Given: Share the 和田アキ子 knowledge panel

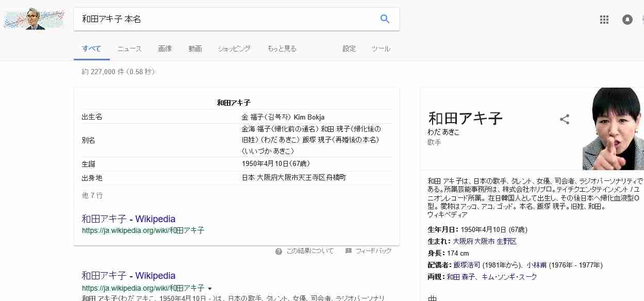Looking at the screenshot, I should tap(565, 120).
